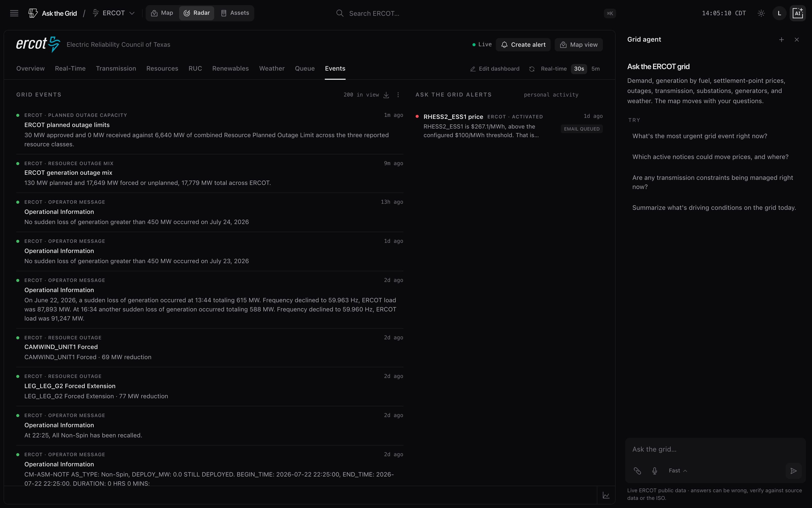
Task: Click the 14:05:10 CDT clock
Action: click(x=724, y=13)
